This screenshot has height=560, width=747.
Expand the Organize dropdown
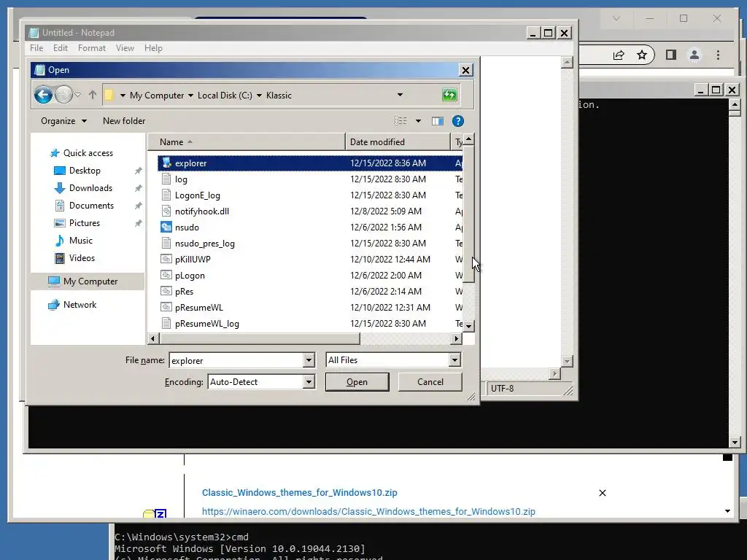point(64,121)
